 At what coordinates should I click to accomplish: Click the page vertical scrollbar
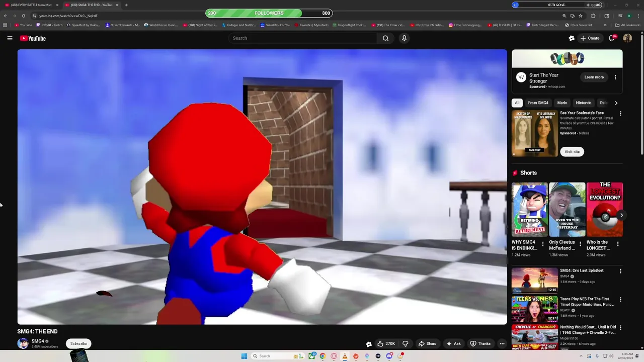641,96
